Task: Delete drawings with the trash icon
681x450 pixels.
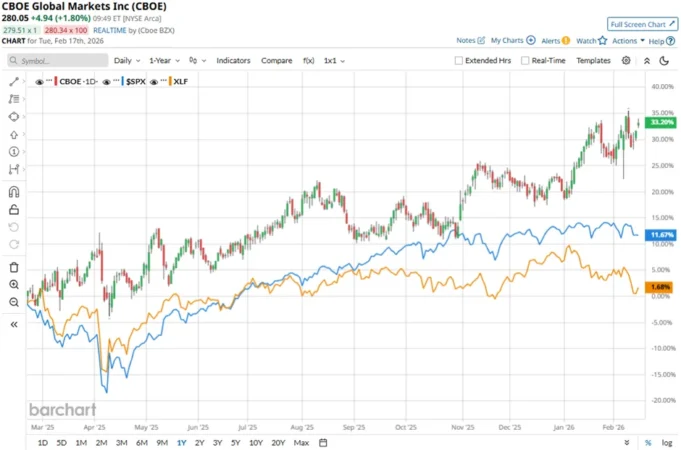Action: [14, 267]
